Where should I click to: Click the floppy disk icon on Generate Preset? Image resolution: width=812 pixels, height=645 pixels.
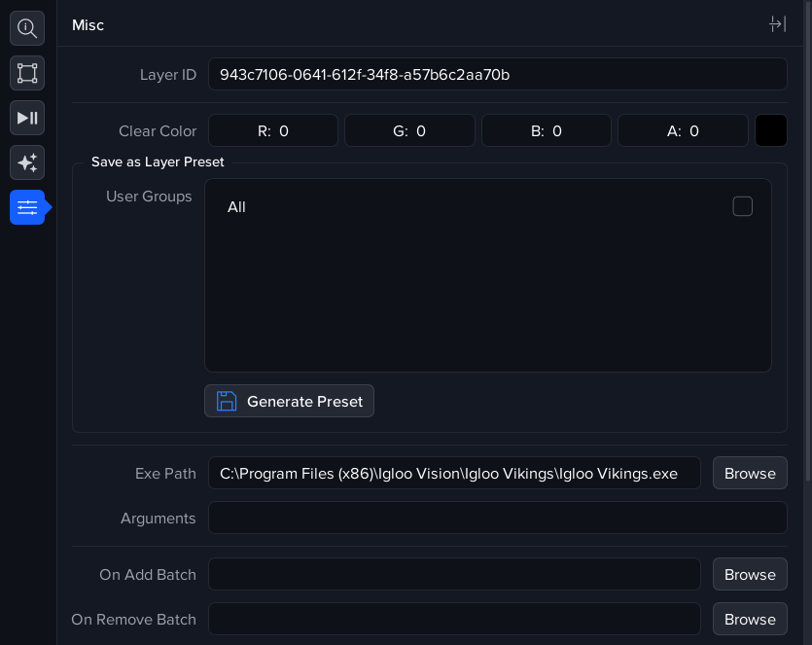227,401
